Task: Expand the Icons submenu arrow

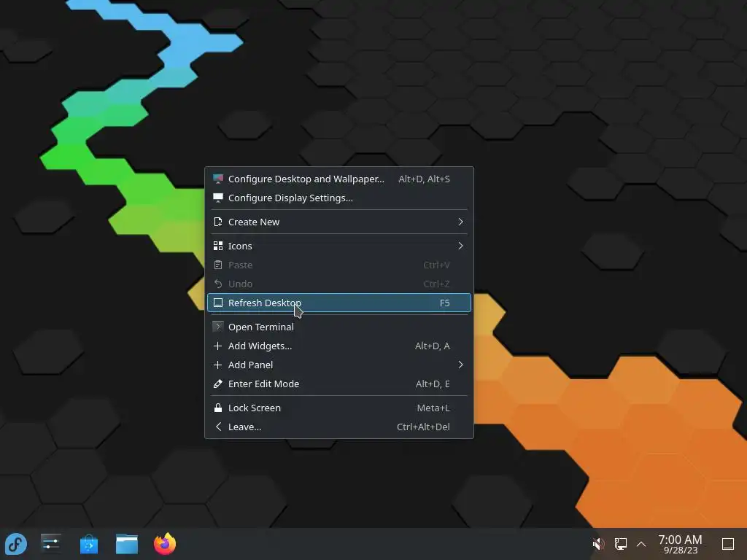Action: tap(461, 246)
